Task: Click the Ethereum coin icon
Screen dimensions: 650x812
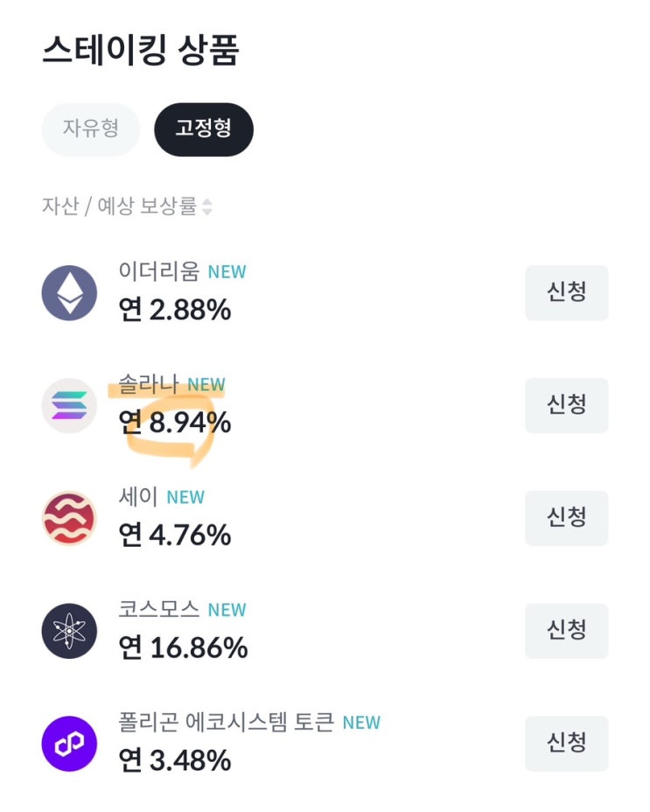Action: [x=69, y=292]
